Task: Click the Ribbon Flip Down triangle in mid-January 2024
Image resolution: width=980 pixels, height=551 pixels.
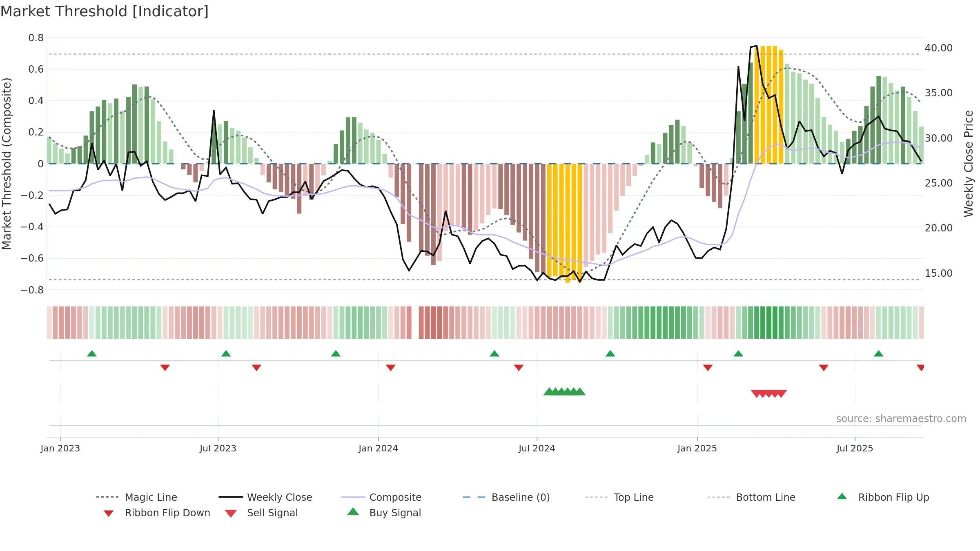Action: (x=391, y=368)
